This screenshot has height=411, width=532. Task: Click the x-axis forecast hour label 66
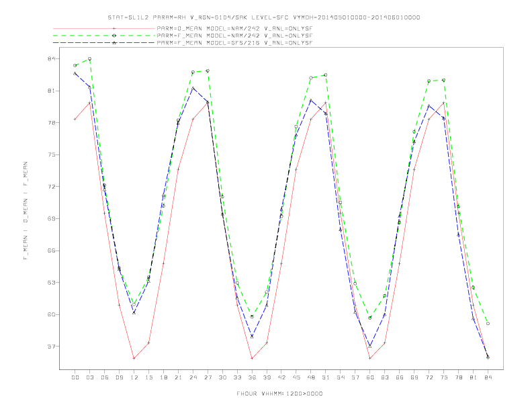pyautogui.click(x=400, y=377)
